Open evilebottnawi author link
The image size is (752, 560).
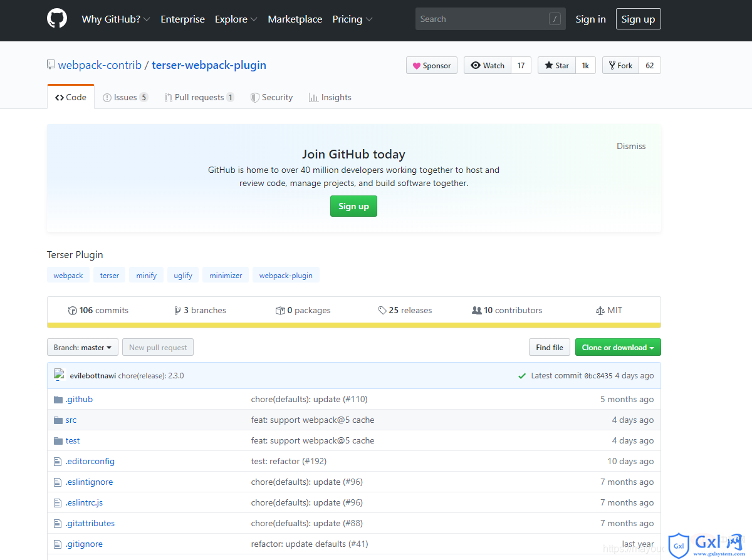(93, 376)
